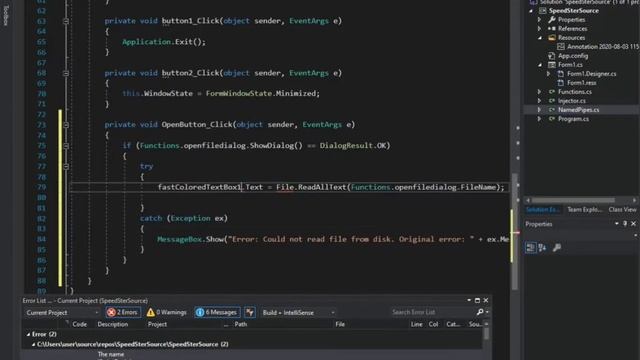Collapse the button1_Click method fold
Screen dimensions: 640x360
pyautogui.click(x=66, y=21)
